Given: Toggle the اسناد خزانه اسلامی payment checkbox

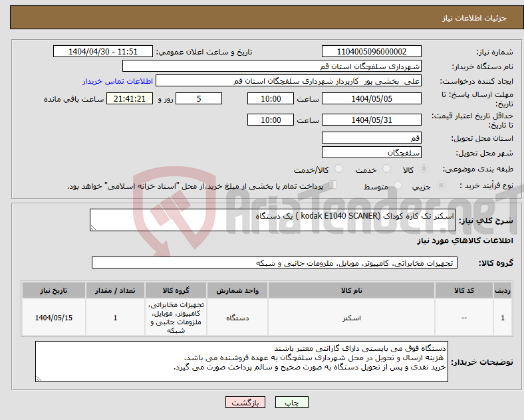Looking at the screenshot, I should point(332,184).
